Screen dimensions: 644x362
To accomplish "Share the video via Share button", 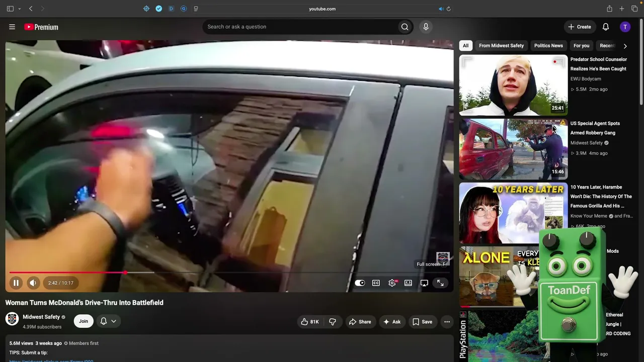I will 360,322.
